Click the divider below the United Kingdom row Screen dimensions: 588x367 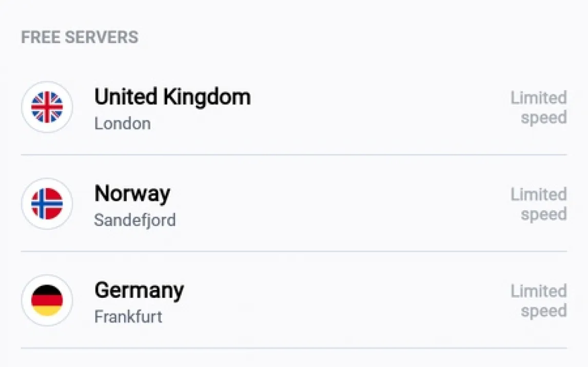[293, 154]
